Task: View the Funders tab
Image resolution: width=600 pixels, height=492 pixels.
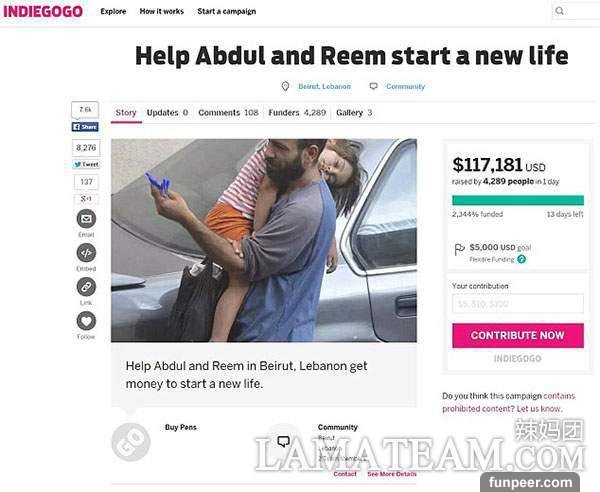Action: [x=297, y=113]
